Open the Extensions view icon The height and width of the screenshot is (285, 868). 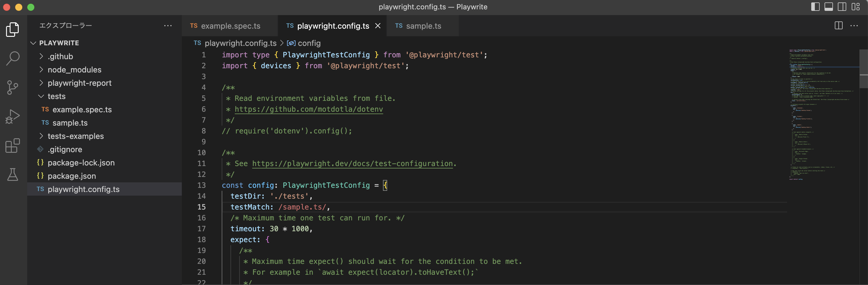[x=13, y=146]
